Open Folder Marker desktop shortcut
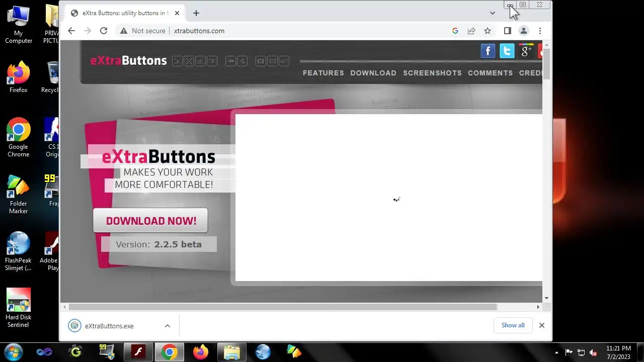Image resolution: width=644 pixels, height=362 pixels. 19,195
